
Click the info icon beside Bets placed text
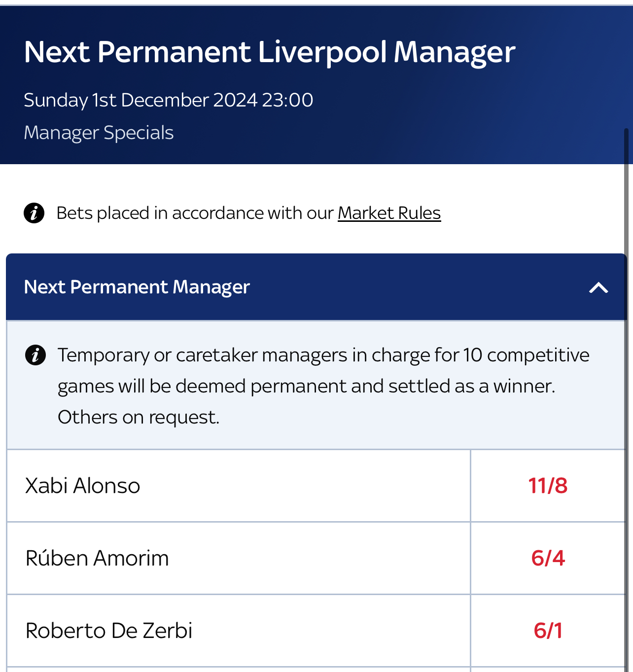pos(34,213)
